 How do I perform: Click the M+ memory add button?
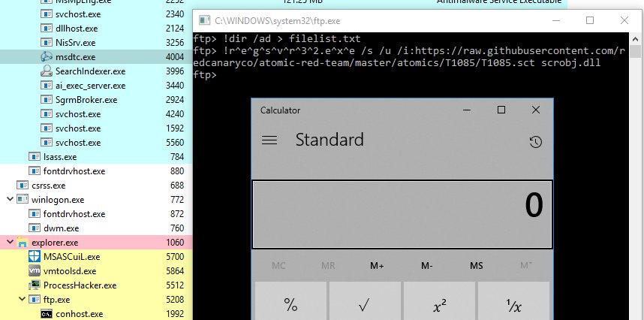377,266
